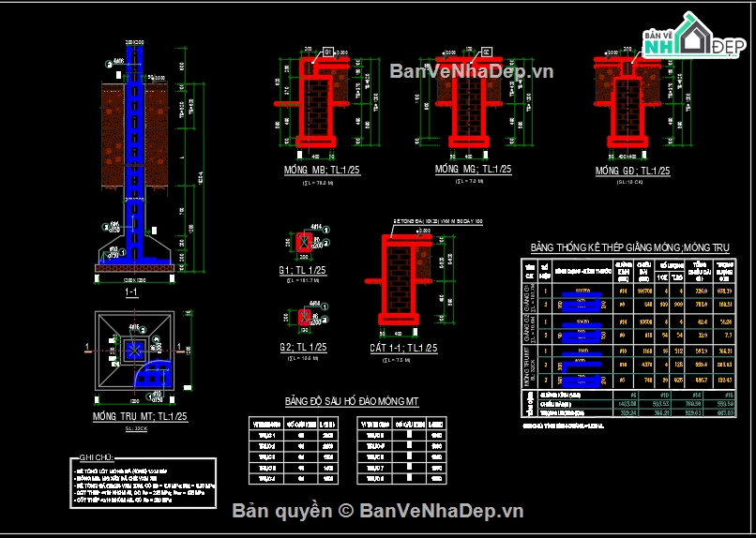
Task: Click the red MÓNG GĐ foundation section drawing
Action: 629,108
